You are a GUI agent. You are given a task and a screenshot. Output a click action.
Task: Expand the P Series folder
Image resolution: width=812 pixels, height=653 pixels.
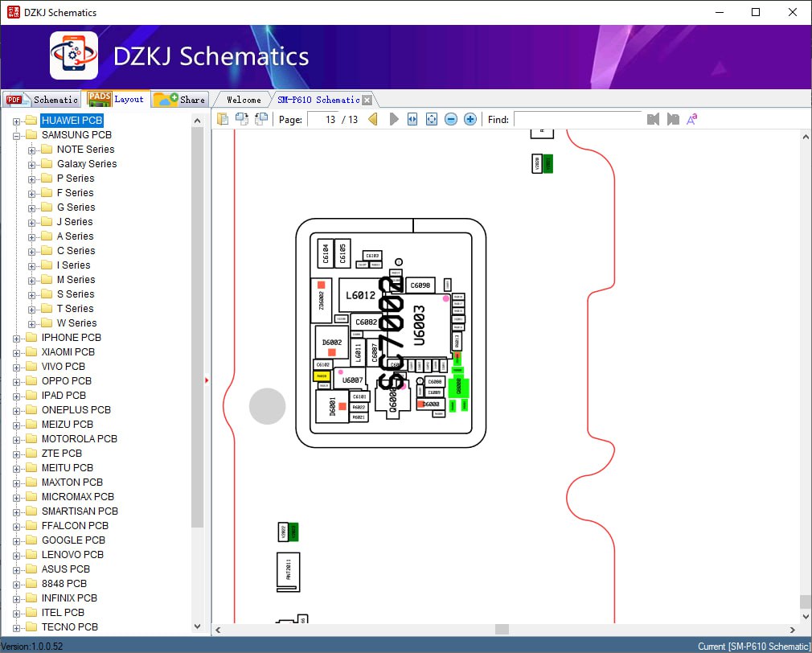pos(31,179)
